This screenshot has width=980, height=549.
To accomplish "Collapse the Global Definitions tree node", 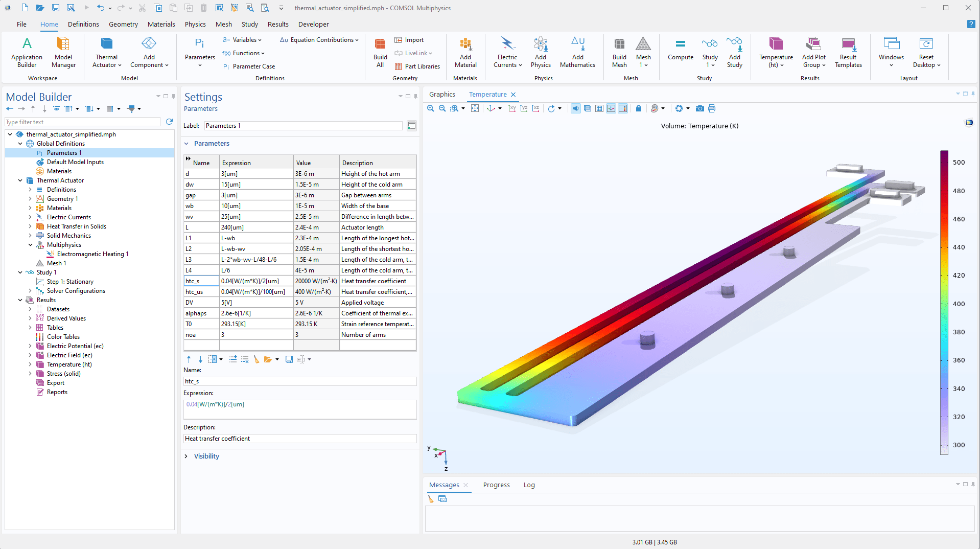I will 20,144.
